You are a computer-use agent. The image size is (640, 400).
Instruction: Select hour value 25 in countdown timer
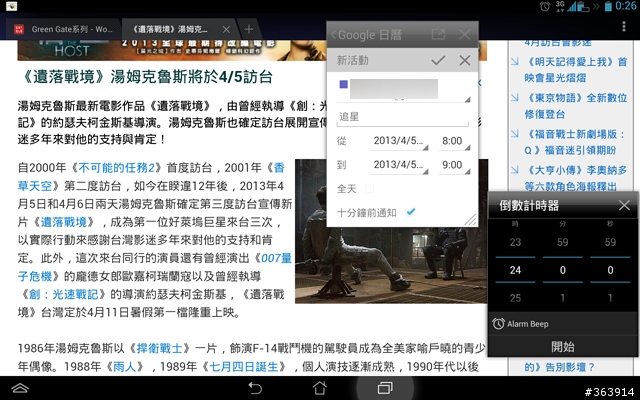pyautogui.click(x=515, y=298)
